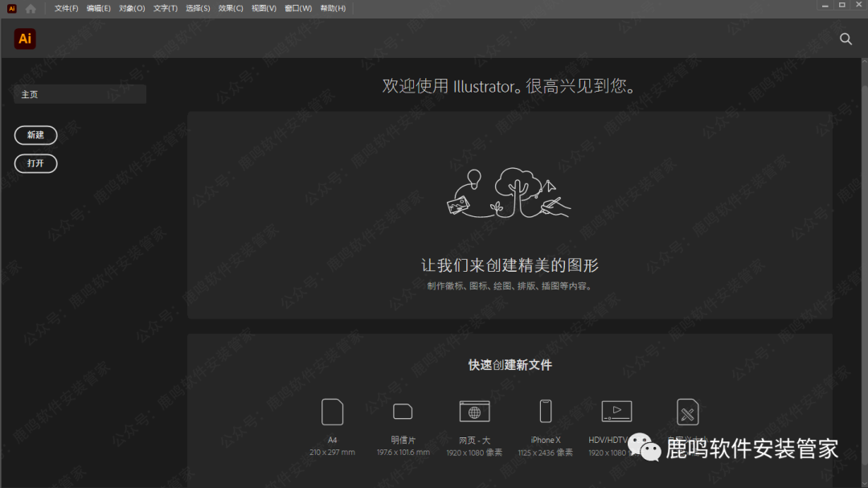Open the 视图 menu

point(263,7)
